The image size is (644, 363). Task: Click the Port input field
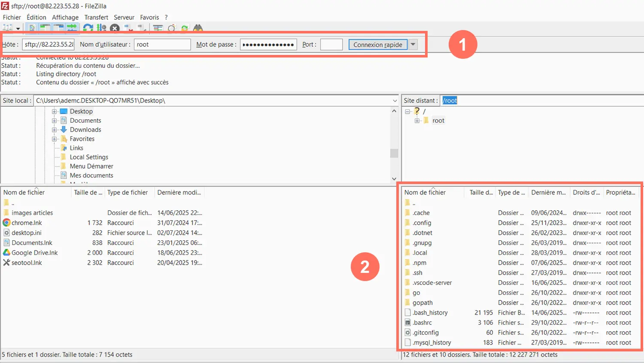tap(331, 44)
